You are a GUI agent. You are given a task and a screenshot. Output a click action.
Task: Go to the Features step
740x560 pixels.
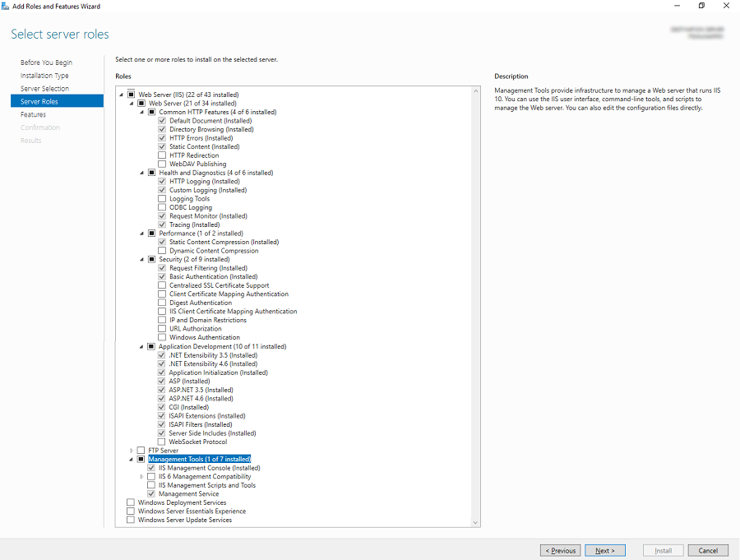tap(33, 114)
